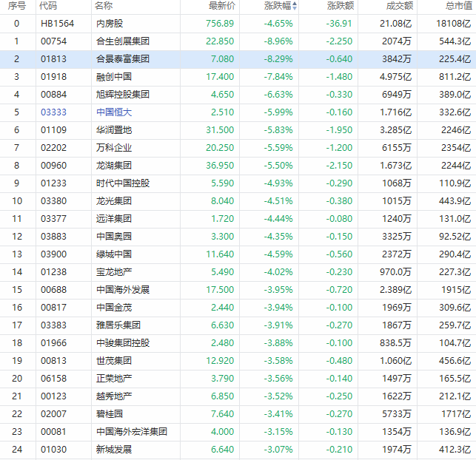This screenshot has width=476, height=460.
Task: Select 新城发展 stock name
Action: tap(114, 449)
